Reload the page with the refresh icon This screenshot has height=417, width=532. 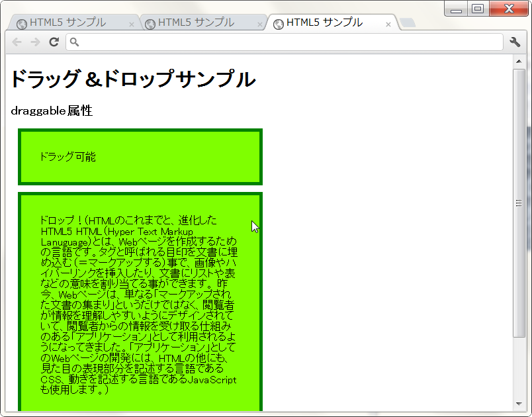54,42
